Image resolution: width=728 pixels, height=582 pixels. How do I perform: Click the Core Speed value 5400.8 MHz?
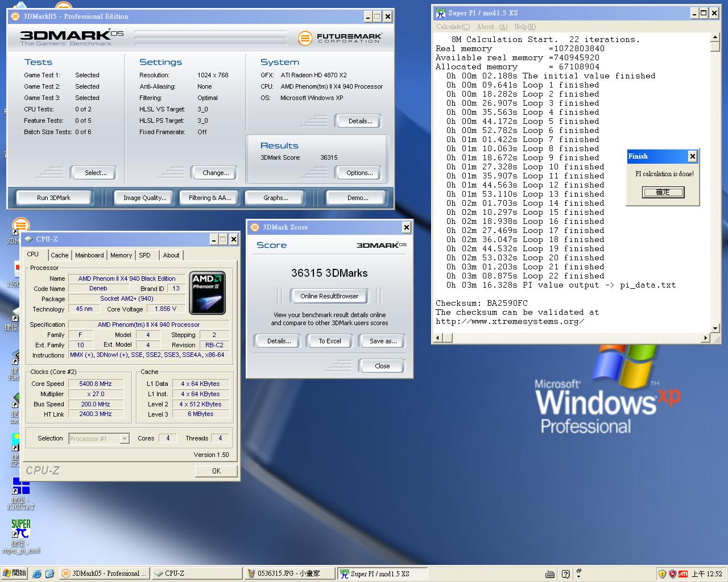click(x=95, y=384)
